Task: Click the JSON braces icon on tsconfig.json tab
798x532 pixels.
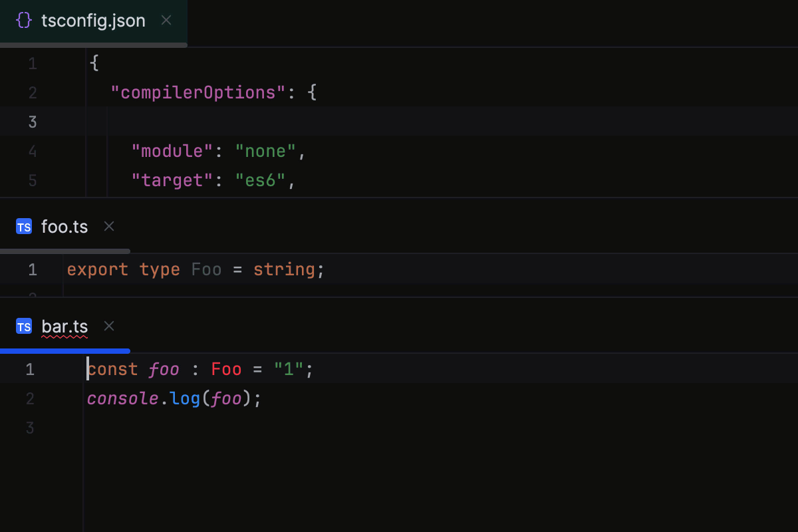Action: tap(23, 20)
